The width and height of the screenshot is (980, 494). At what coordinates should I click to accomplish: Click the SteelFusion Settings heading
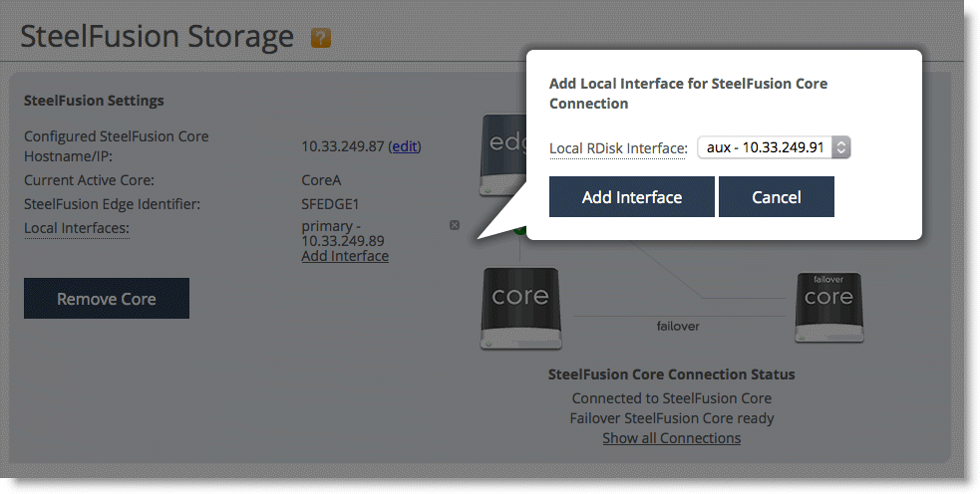point(94,101)
